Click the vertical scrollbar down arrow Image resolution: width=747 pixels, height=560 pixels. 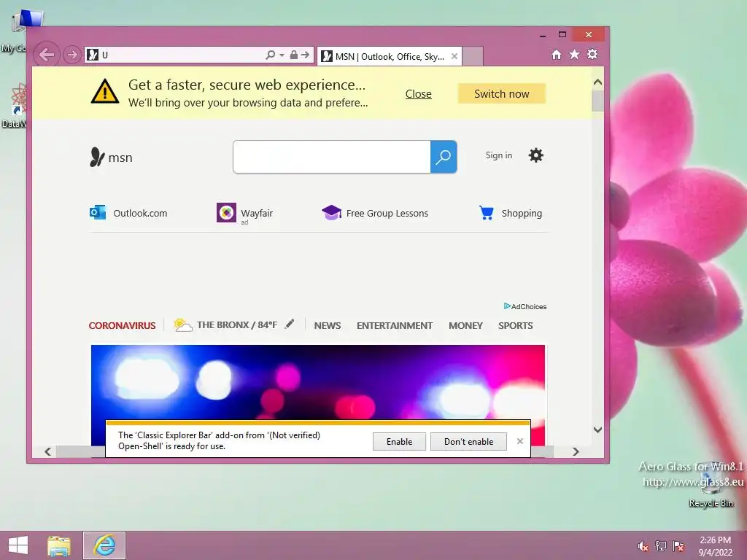[x=598, y=429]
